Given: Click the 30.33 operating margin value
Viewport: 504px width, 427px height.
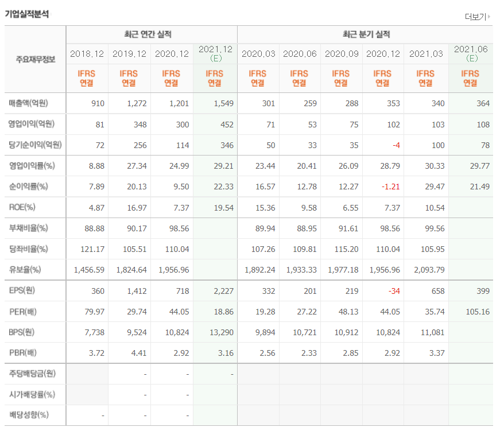Looking at the screenshot, I should 435,166.
